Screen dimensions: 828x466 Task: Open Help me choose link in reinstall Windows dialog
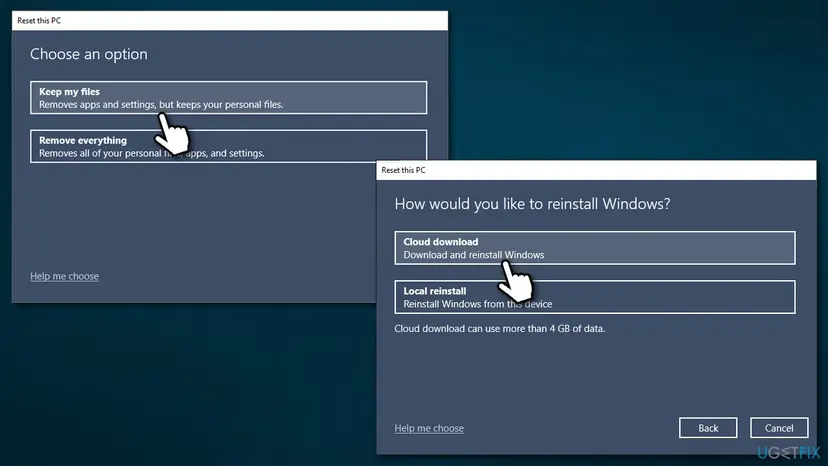click(429, 428)
